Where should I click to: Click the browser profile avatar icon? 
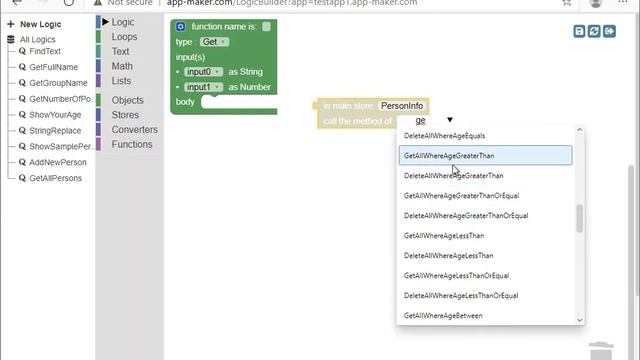pyautogui.click(x=596, y=3)
